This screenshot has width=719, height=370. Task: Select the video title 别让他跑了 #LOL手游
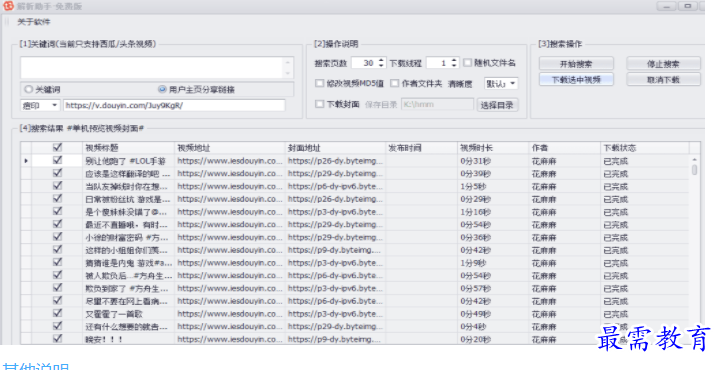(126, 161)
